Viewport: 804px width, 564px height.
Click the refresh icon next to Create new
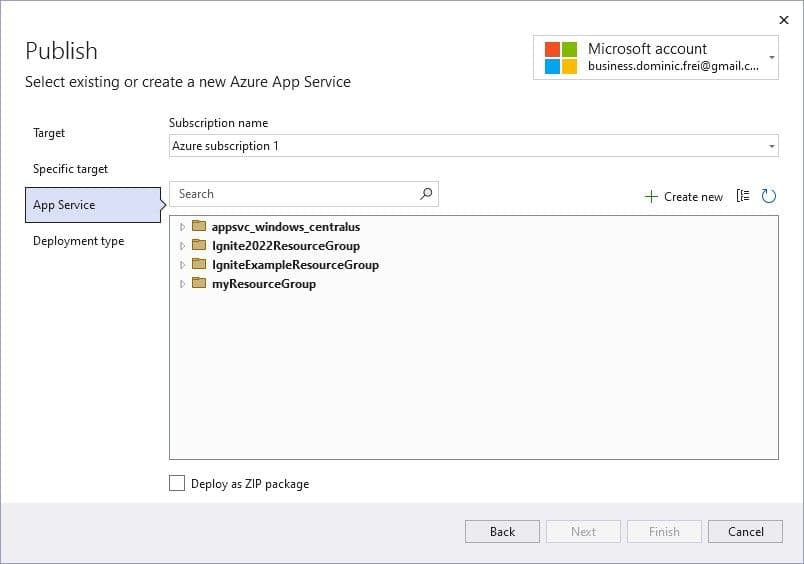[x=769, y=196]
